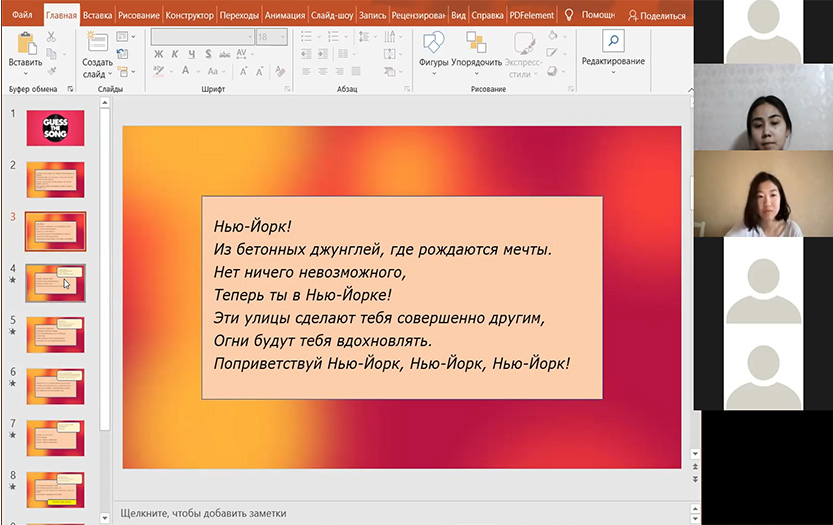Click the lightbulb Помощник icon
The width and height of the screenshot is (833, 525).
[569, 15]
